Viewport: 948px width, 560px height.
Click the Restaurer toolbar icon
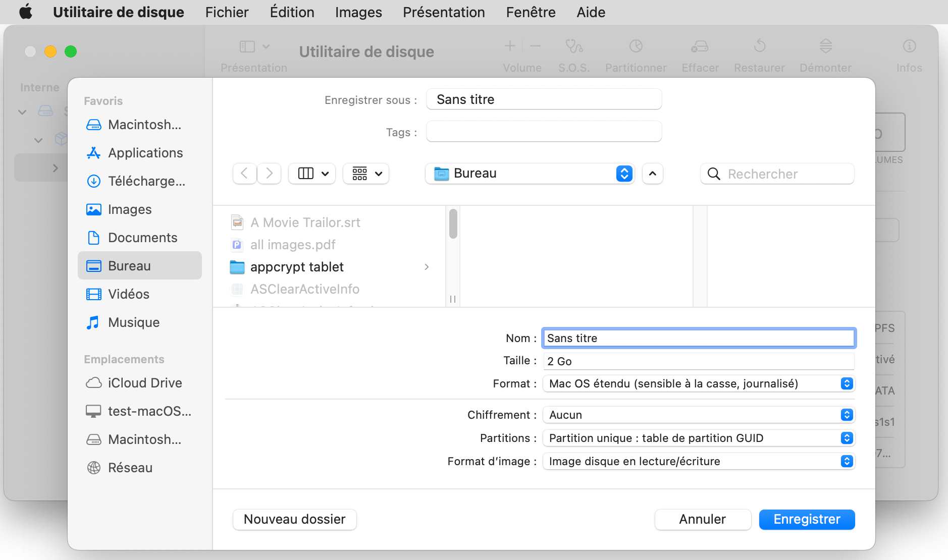pos(759,46)
